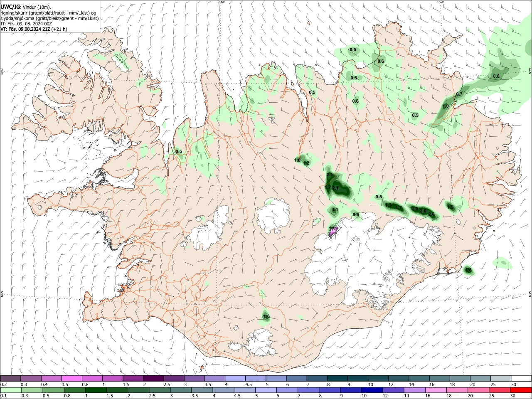Image resolution: width=532 pixels, height=399 pixels.
Task: Click the red swatch labeled 30 in rain scale
Action: [521, 390]
